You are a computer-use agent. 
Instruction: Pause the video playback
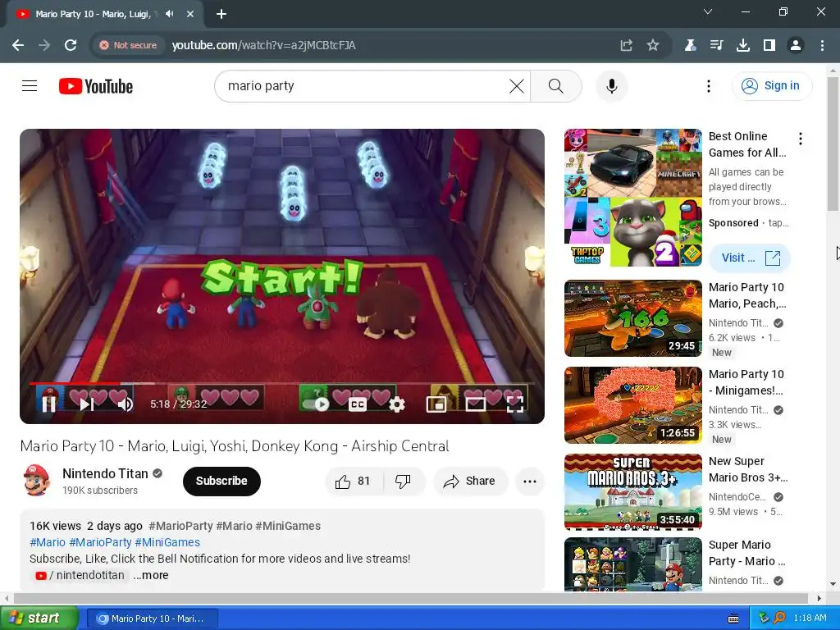pos(48,404)
